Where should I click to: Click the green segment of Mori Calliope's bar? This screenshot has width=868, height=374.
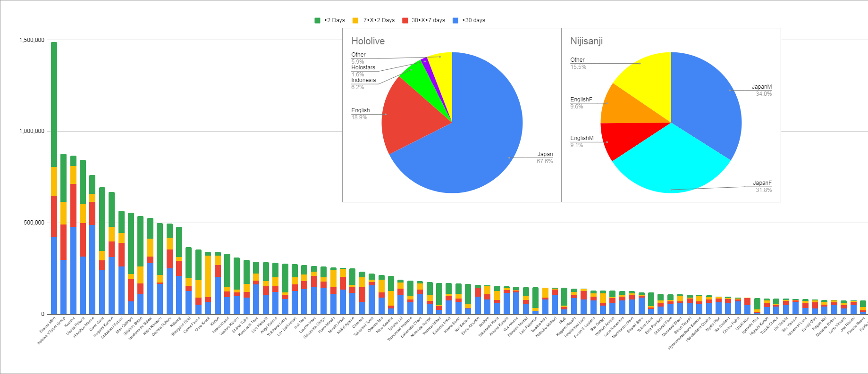[131, 243]
